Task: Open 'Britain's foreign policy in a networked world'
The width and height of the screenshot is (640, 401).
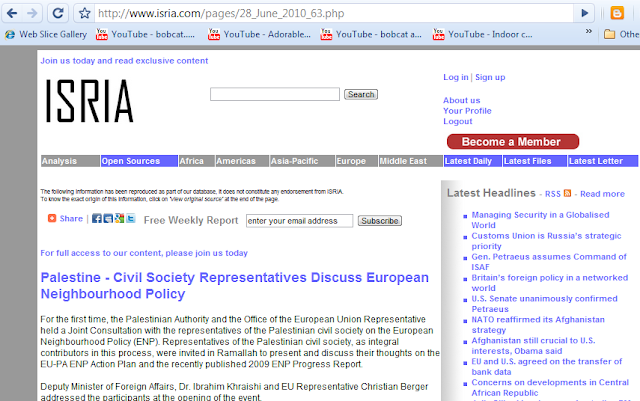Action: (549, 283)
